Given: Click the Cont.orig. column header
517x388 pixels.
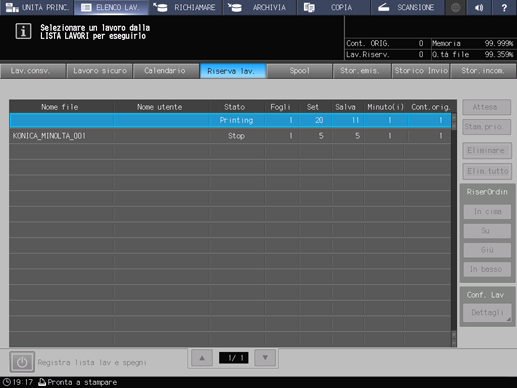Looking at the screenshot, I should [431, 107].
